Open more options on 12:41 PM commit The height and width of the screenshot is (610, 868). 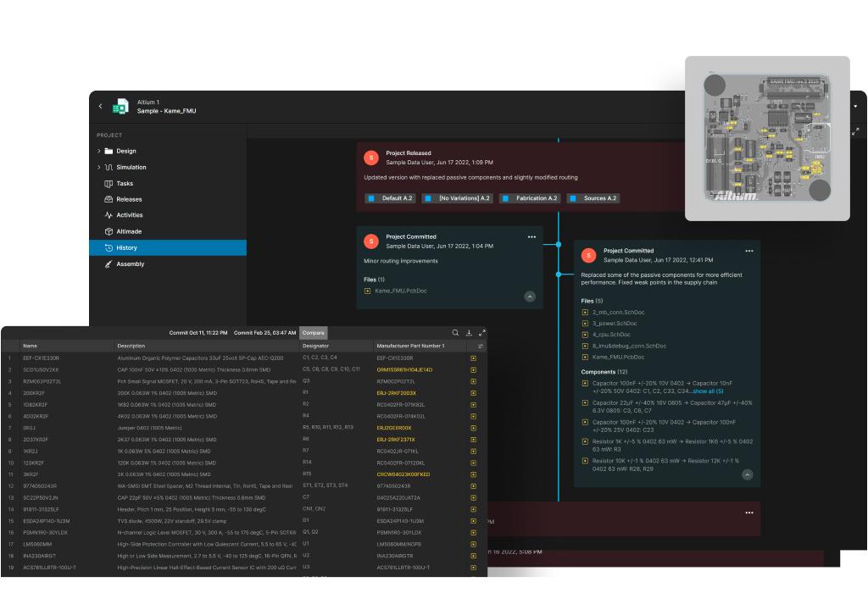(748, 251)
